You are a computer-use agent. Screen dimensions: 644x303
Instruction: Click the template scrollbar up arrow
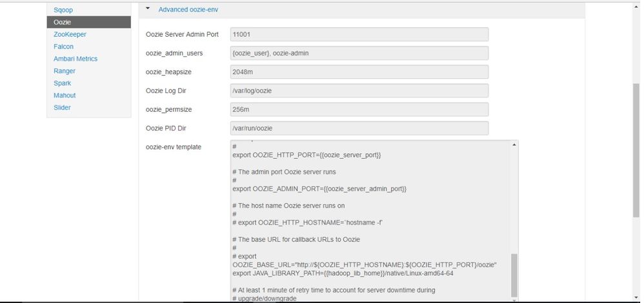point(514,145)
